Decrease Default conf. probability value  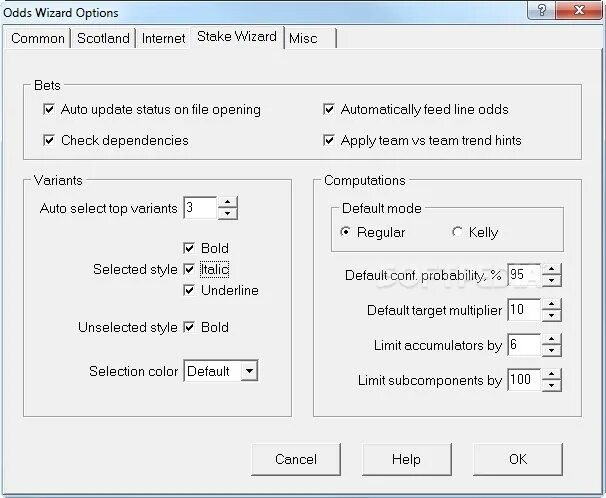pos(552,281)
